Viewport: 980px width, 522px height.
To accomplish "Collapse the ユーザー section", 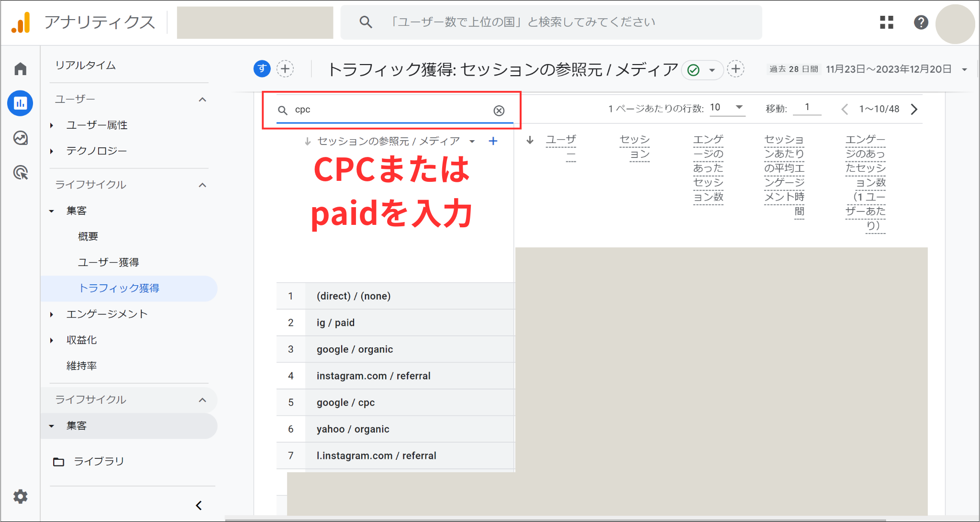I will pyautogui.click(x=202, y=100).
